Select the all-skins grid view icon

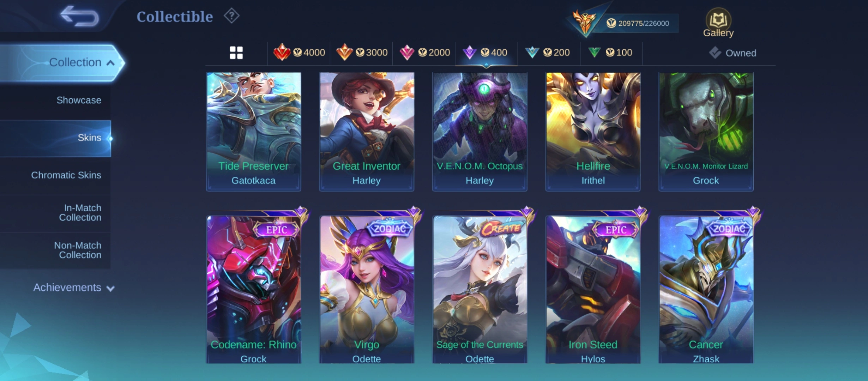(236, 53)
